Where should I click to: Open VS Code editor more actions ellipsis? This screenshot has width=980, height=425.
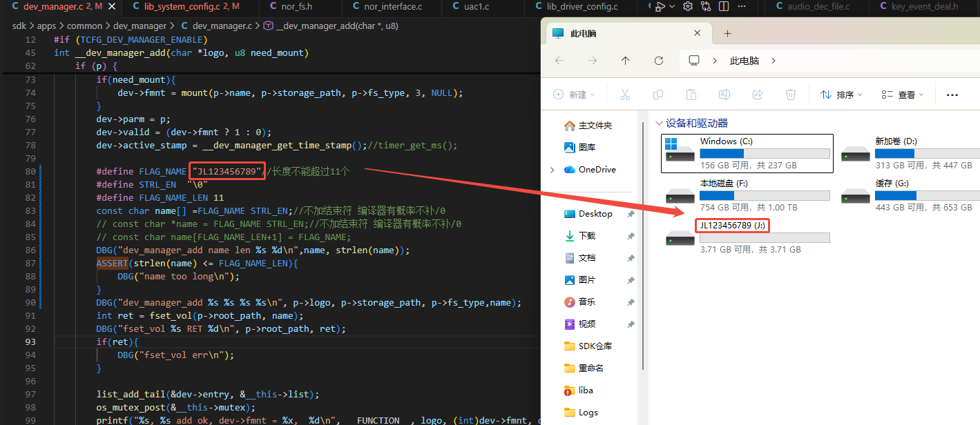[x=741, y=7]
